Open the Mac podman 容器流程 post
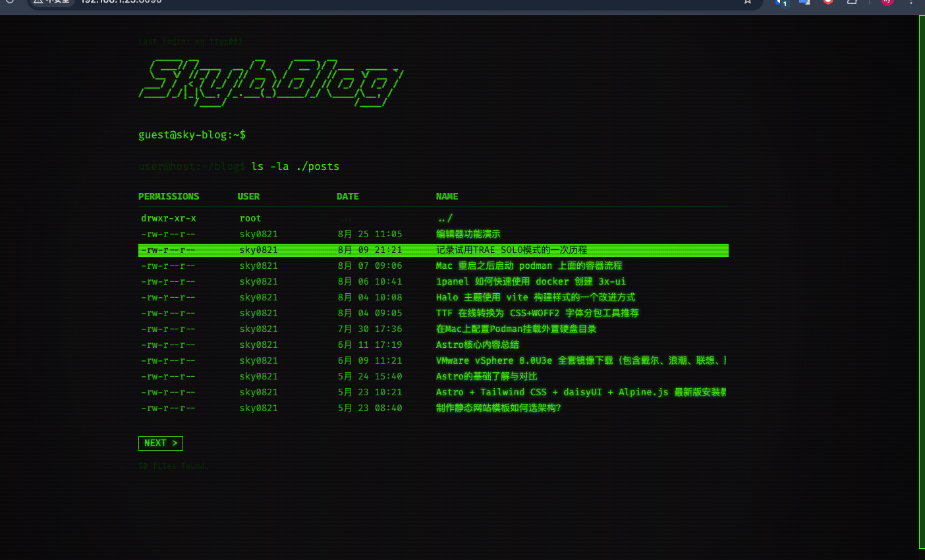 tap(528, 266)
